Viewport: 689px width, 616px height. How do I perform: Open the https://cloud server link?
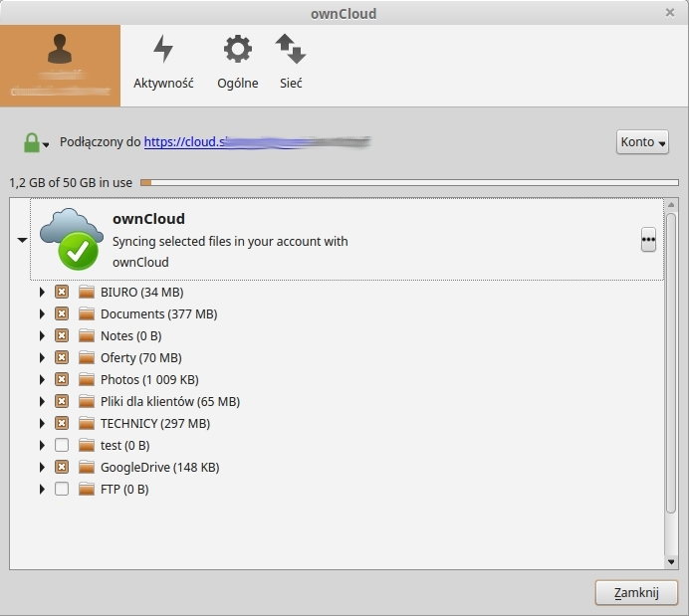(257, 142)
